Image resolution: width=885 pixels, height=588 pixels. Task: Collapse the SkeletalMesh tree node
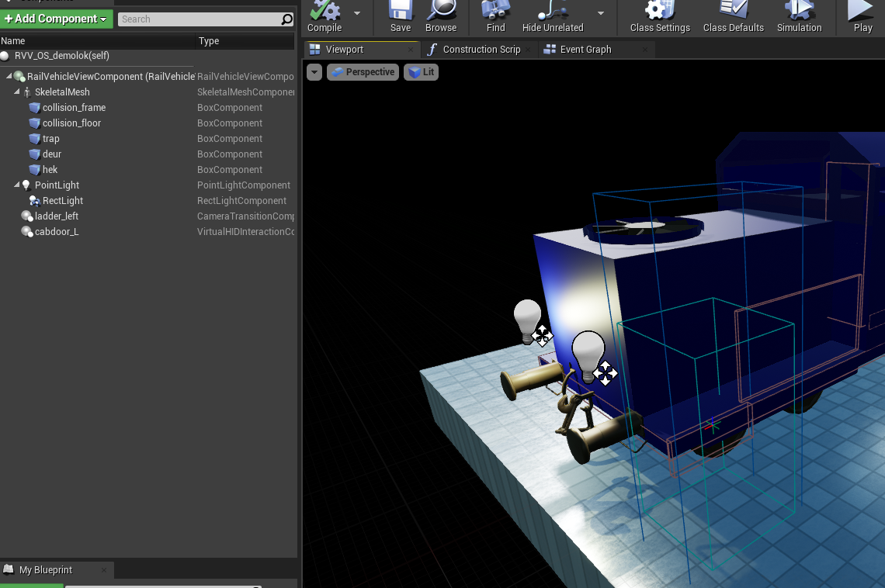(17, 92)
